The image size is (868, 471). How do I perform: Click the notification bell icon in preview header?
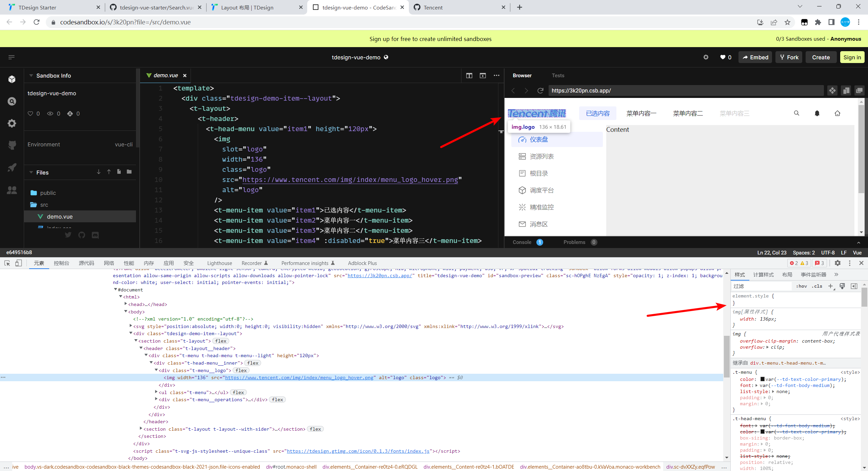click(817, 113)
